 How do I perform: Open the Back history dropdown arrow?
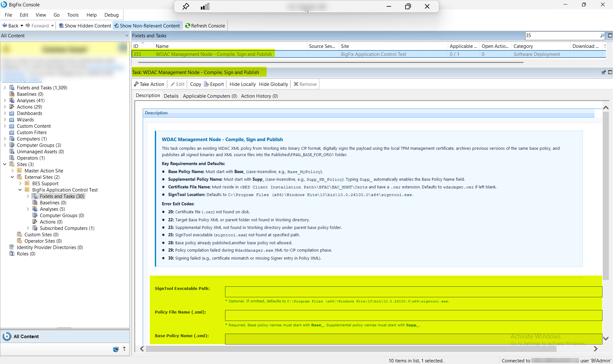[x=22, y=26]
